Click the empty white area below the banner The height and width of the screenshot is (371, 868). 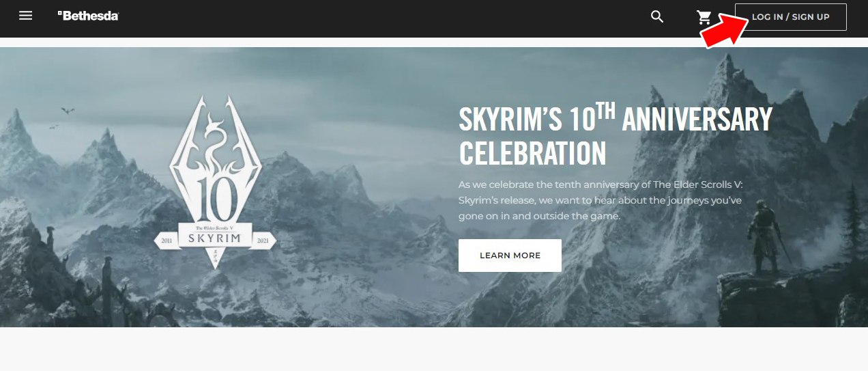[x=434, y=348]
